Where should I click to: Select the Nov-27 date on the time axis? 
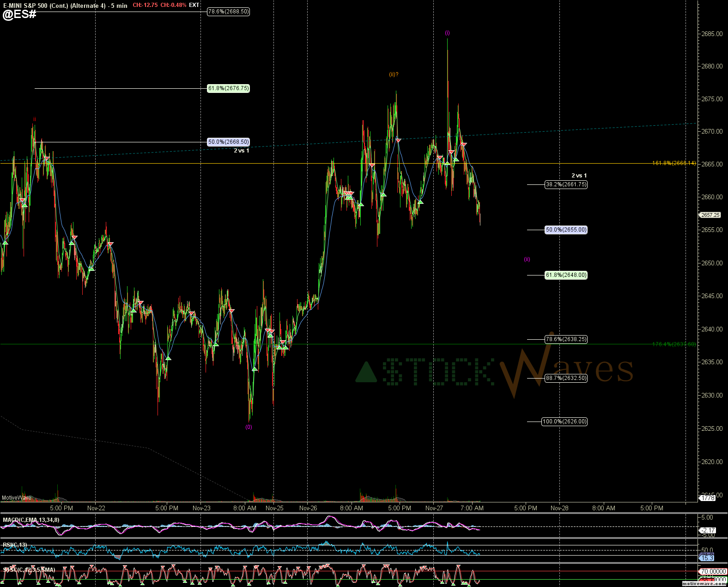click(x=434, y=508)
